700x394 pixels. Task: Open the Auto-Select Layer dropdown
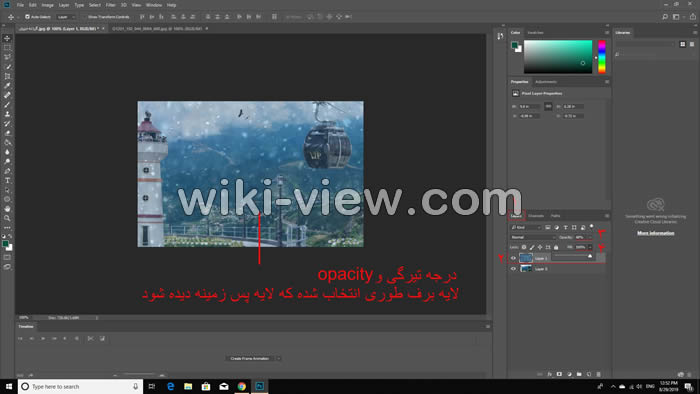(x=66, y=17)
